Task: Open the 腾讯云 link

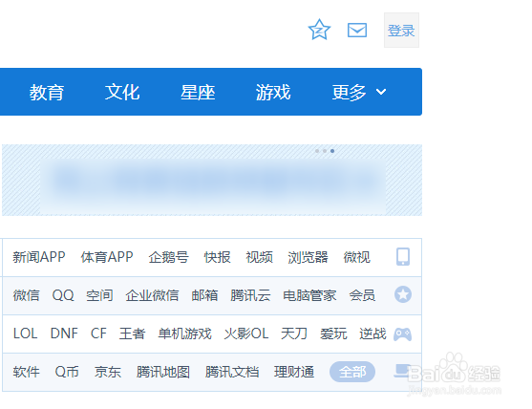Action: (250, 295)
